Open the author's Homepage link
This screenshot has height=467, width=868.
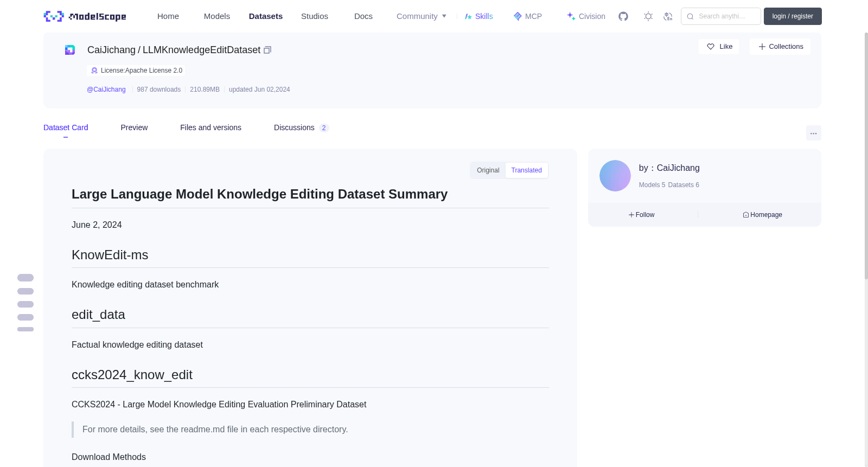coord(762,215)
